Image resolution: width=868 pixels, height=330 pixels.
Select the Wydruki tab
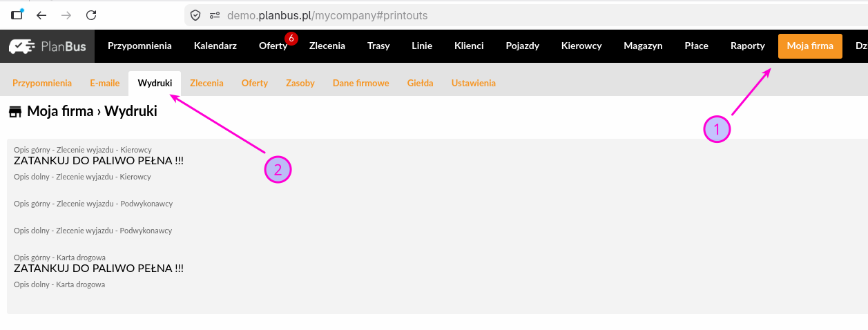click(155, 83)
